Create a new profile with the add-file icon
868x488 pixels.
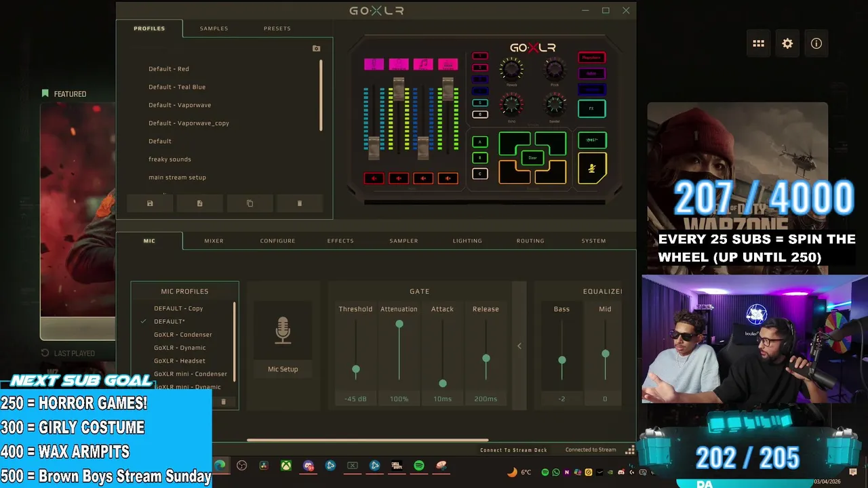pyautogui.click(x=199, y=203)
